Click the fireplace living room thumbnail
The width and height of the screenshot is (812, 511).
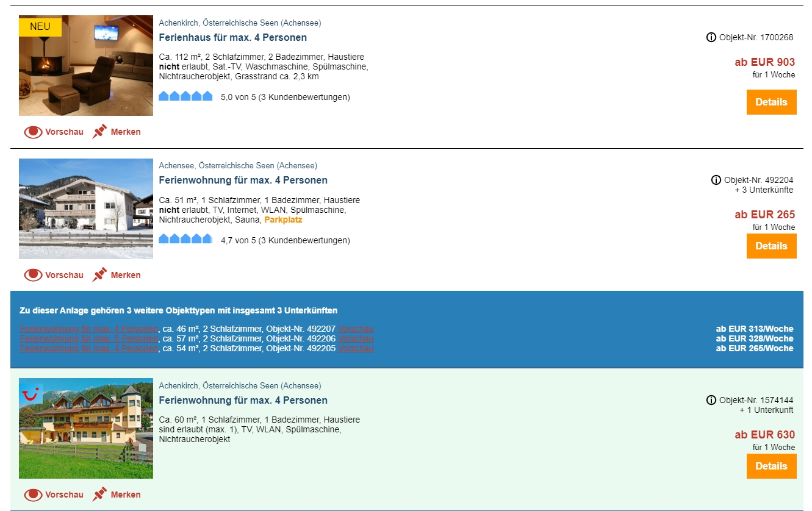coord(86,66)
